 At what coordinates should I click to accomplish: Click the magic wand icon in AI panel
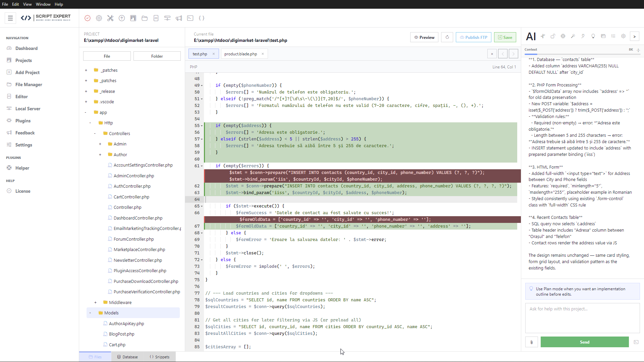pyautogui.click(x=573, y=36)
